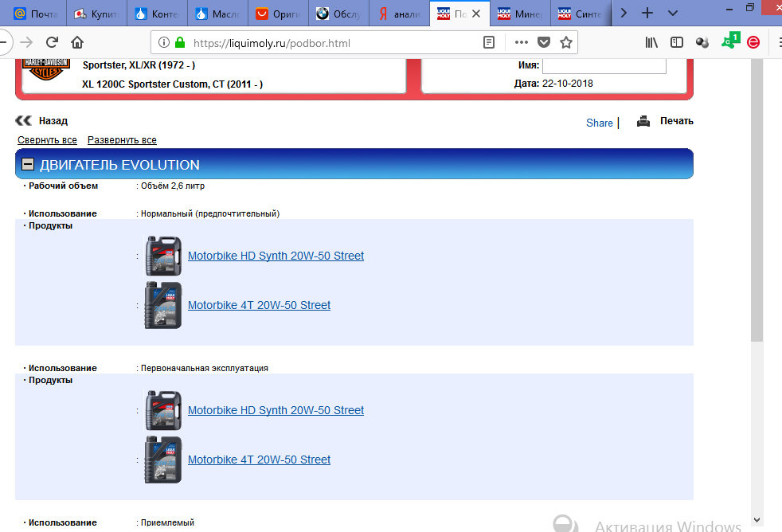Image resolution: width=782 pixels, height=532 pixels.
Task: Click 4T canister image under Нормальный
Action: point(163,305)
